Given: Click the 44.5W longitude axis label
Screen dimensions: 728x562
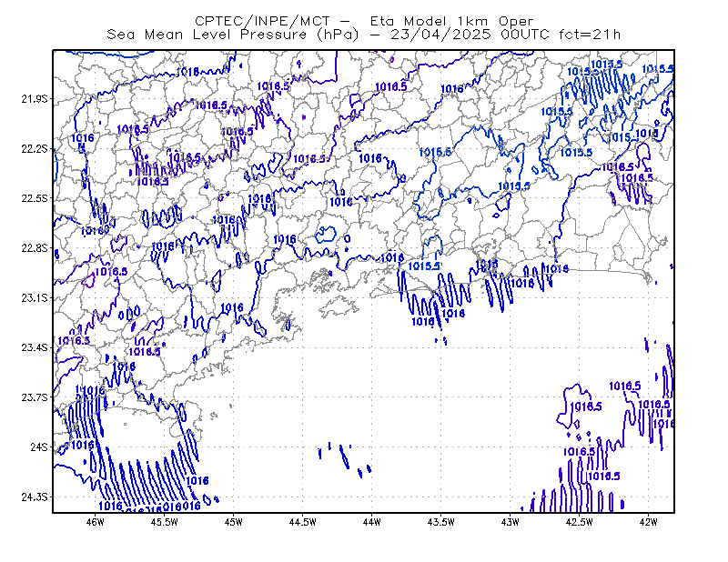Looking at the screenshot, I should point(303,522).
